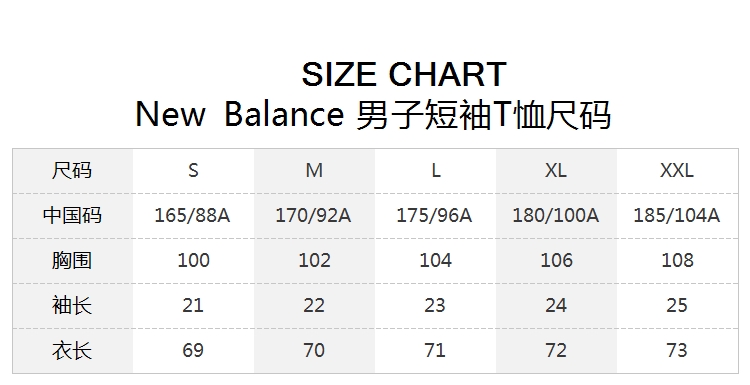Click the sleeve length 24 cell
The height and width of the screenshot is (385, 750).
click(x=556, y=306)
